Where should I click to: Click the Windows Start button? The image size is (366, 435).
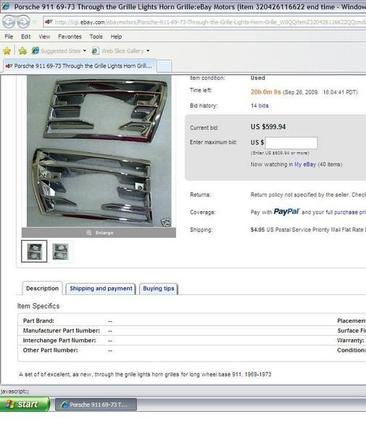coord(24,404)
